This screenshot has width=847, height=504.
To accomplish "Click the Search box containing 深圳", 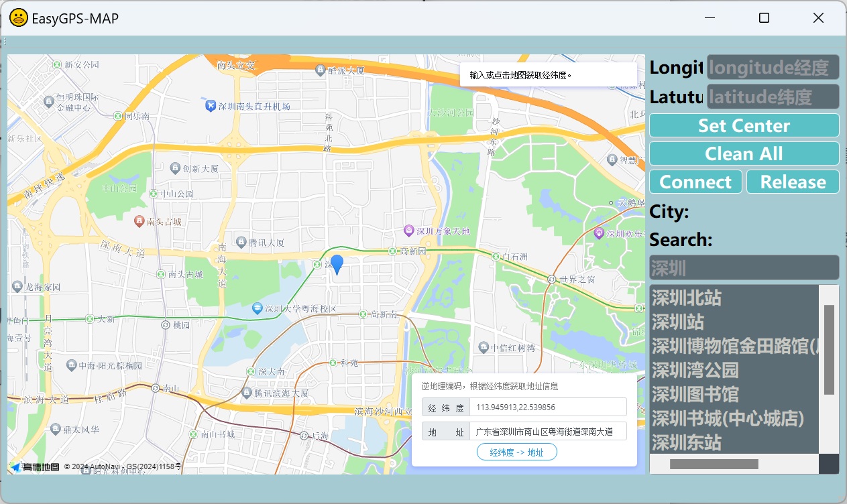I will coord(744,267).
